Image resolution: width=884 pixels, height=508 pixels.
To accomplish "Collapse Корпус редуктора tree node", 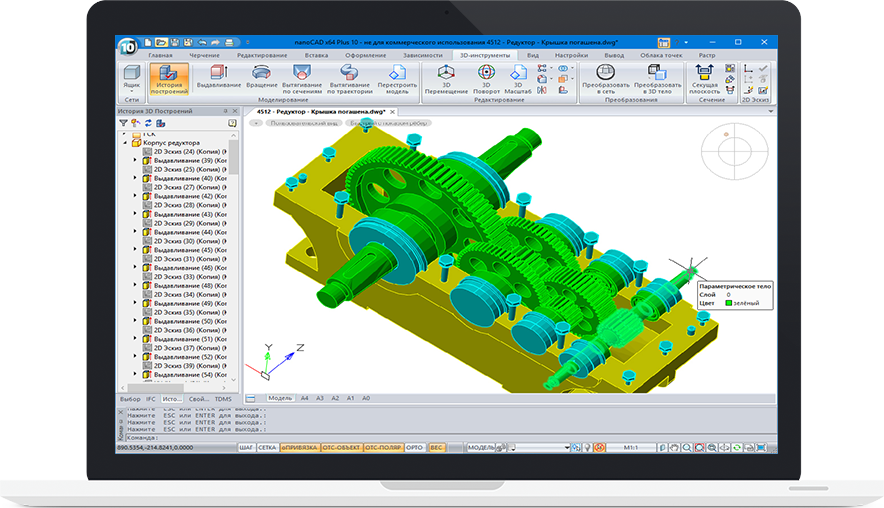I will (125, 143).
